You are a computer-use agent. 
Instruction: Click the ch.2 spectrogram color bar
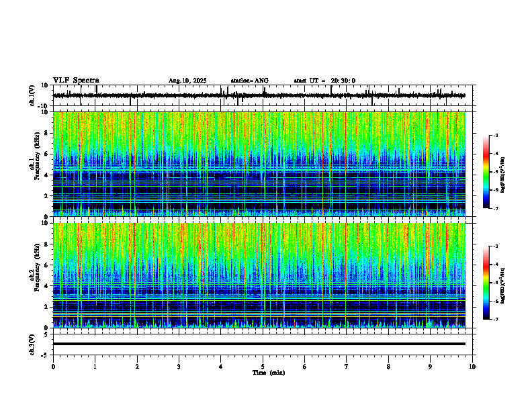tap(486, 283)
